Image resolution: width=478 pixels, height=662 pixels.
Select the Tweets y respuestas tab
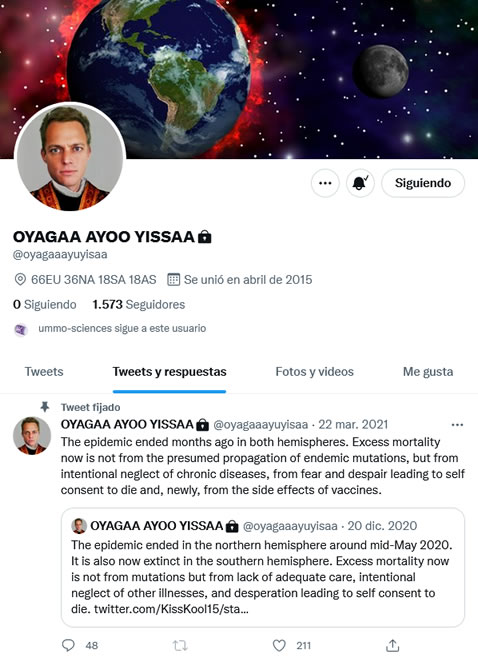tap(169, 372)
